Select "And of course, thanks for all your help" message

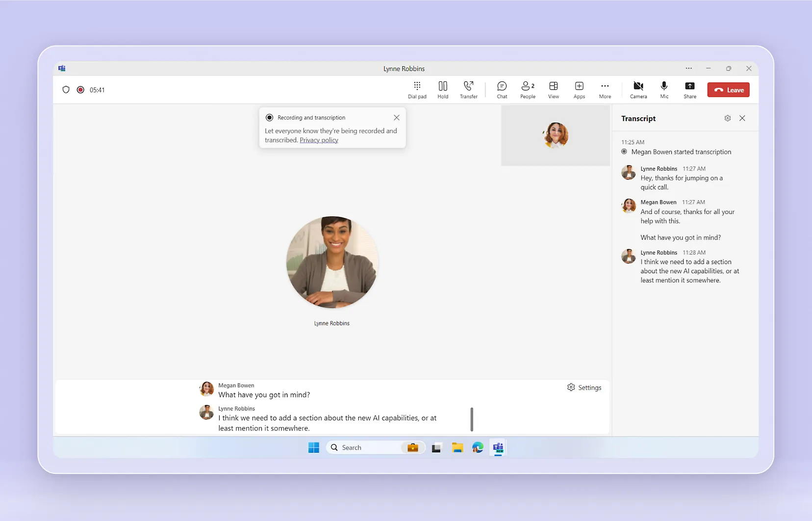pyautogui.click(x=687, y=216)
